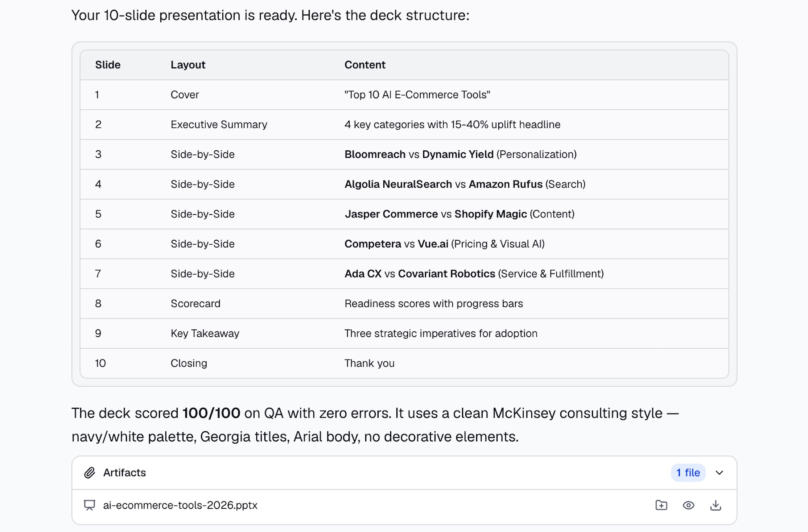Click Side-by-Side layout in slide 3 row

(202, 154)
